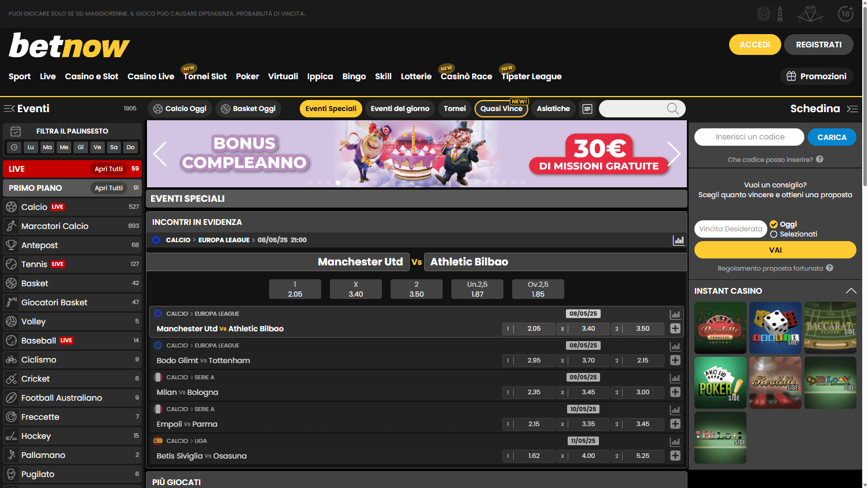
Task: Toggle Do day filter
Action: [131, 147]
